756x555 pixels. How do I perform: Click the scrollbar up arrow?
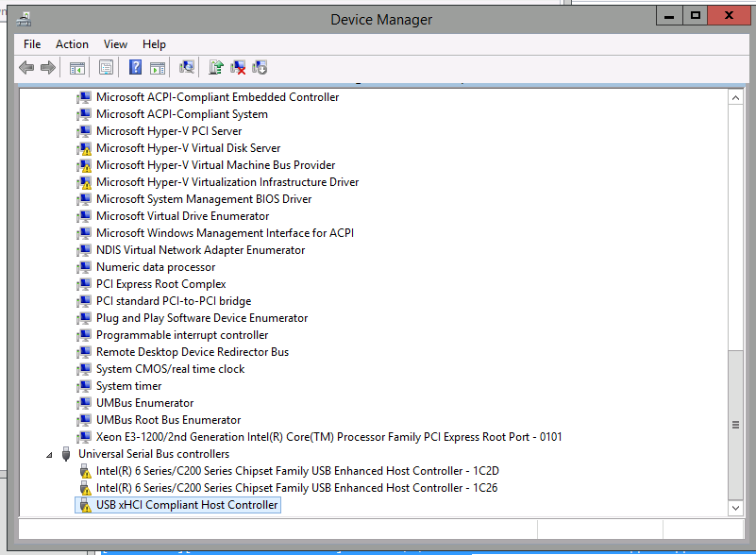[735, 98]
